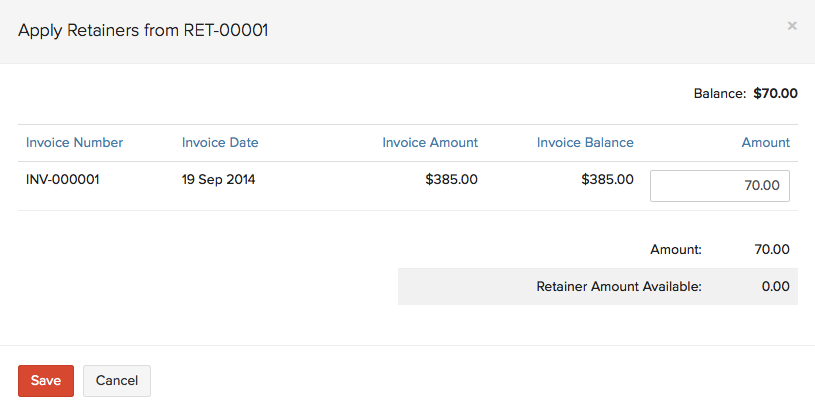Click the 70.00 total amount value
815x412 pixels.
(x=772, y=249)
